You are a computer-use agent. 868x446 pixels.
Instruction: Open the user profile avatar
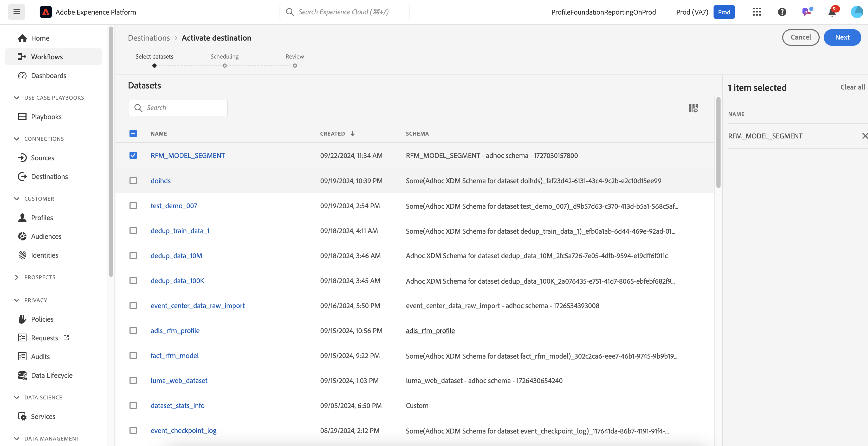[x=856, y=12]
